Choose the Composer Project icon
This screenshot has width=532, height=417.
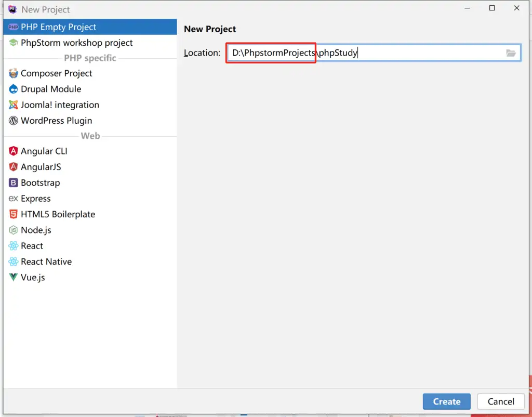pyautogui.click(x=13, y=73)
